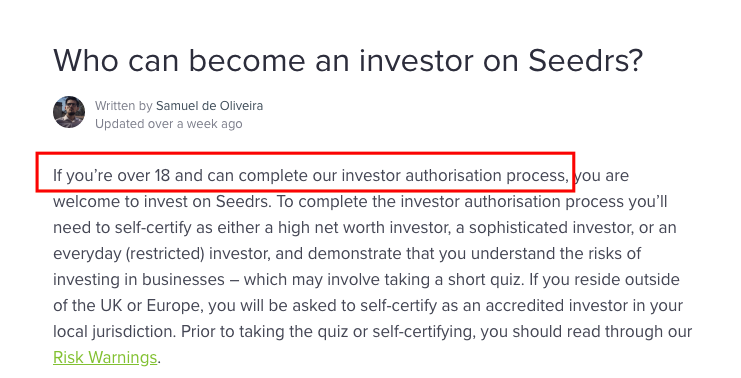Click the words 'you are' after highlighted box

pyautogui.click(x=602, y=175)
